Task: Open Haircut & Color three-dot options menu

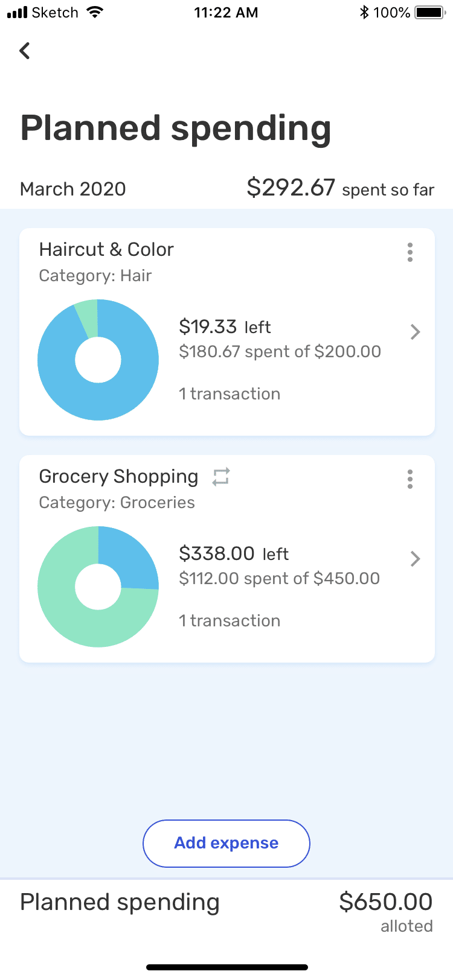Action: click(x=410, y=252)
